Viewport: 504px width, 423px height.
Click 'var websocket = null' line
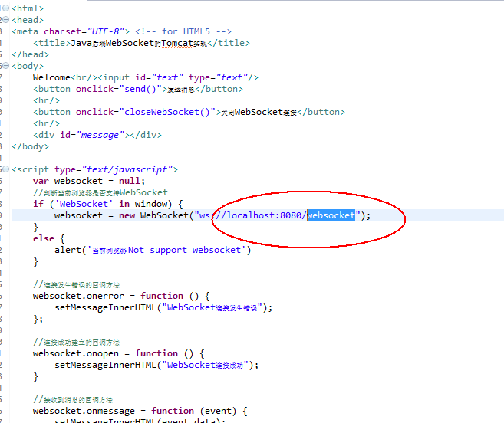click(88, 181)
